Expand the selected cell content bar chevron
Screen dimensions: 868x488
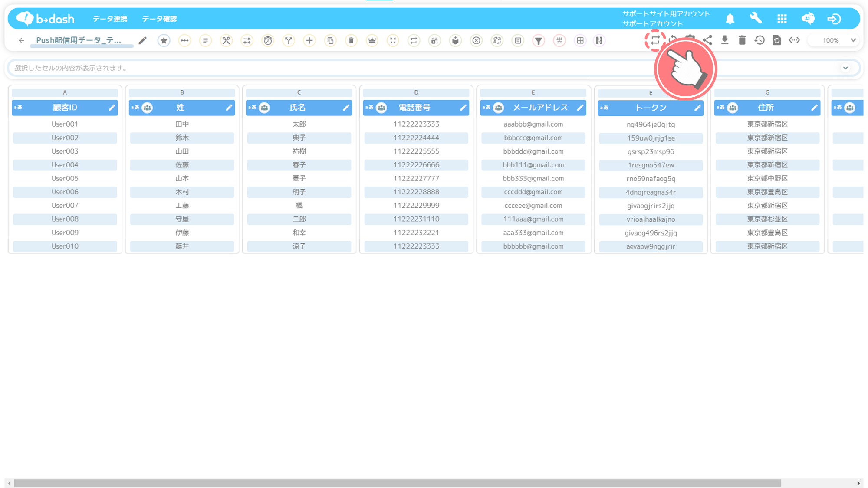845,68
